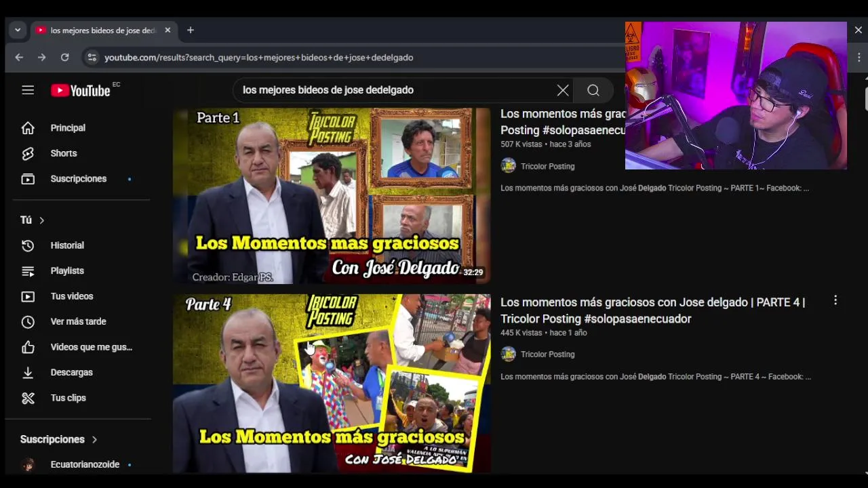Click the Principal home icon

pyautogui.click(x=28, y=127)
